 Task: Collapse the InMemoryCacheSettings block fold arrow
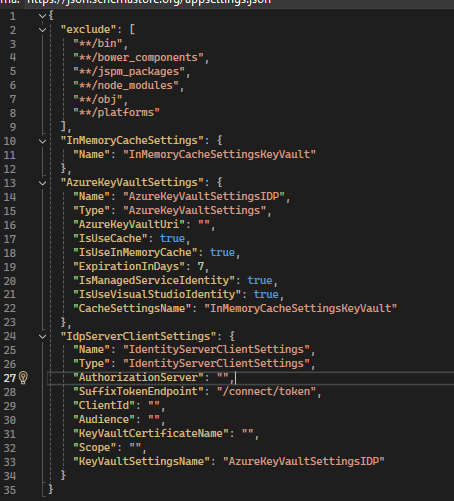(x=42, y=141)
